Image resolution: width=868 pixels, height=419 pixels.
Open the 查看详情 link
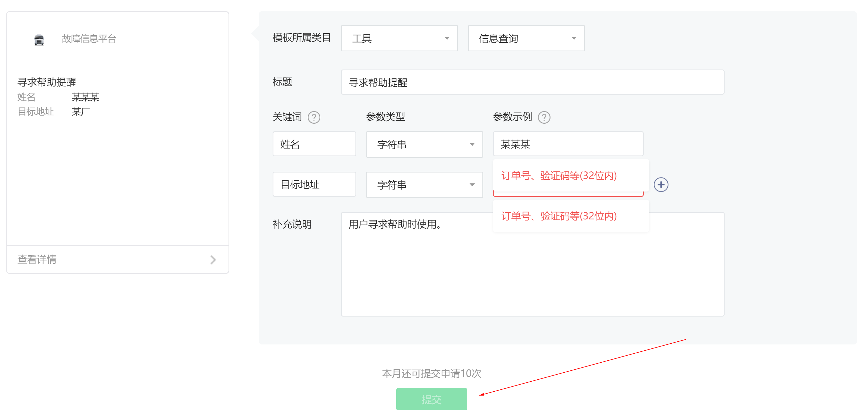pos(37,260)
